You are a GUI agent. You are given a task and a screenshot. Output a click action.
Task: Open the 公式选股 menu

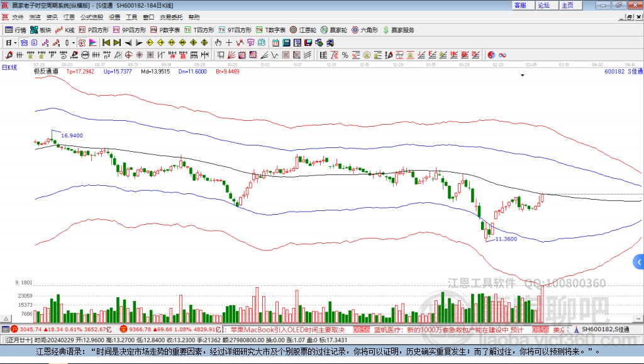pos(91,17)
